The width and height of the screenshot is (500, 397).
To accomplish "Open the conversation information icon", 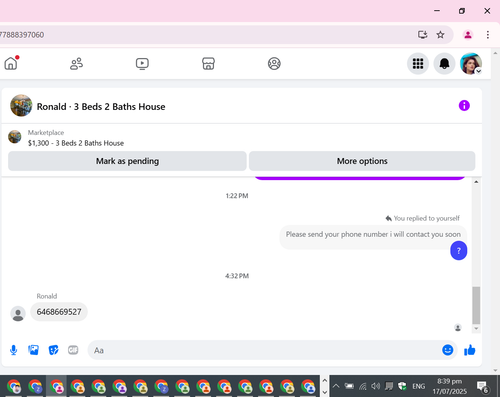I will 464,106.
